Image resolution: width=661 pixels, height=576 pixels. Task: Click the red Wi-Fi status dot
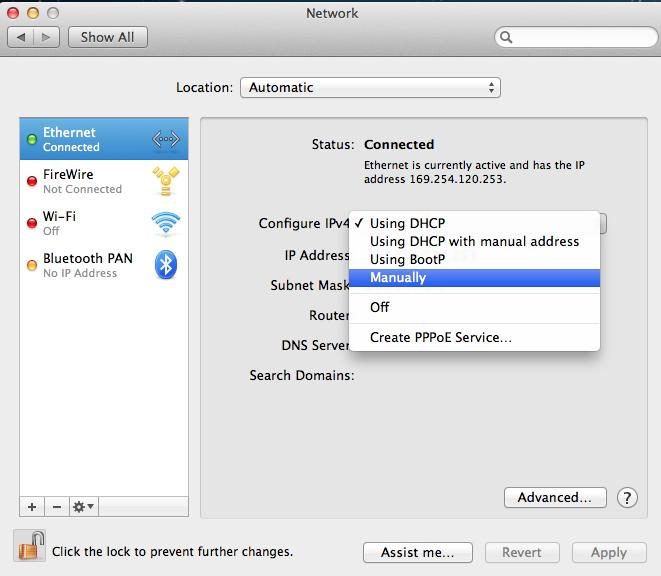click(32, 223)
